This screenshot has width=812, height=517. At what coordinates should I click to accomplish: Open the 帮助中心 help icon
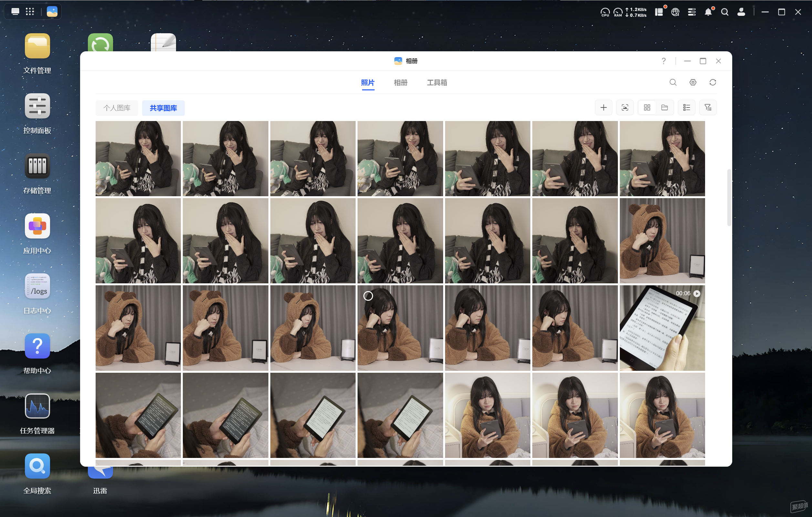pyautogui.click(x=37, y=346)
